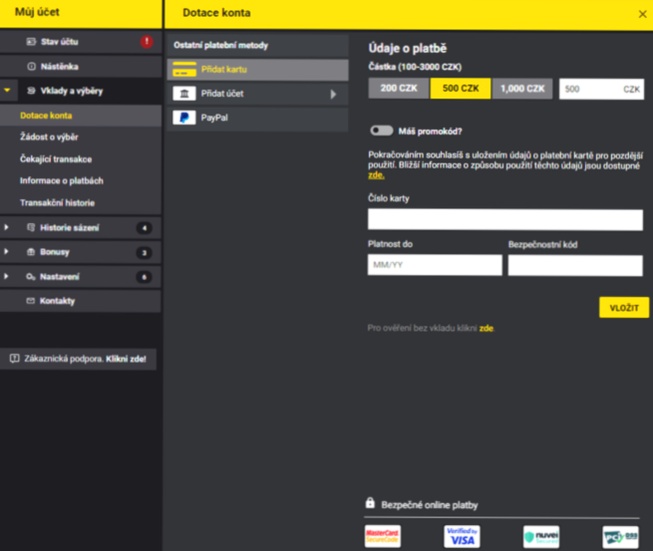
Task: Click the Číslo karty field
Action: pyautogui.click(x=505, y=219)
